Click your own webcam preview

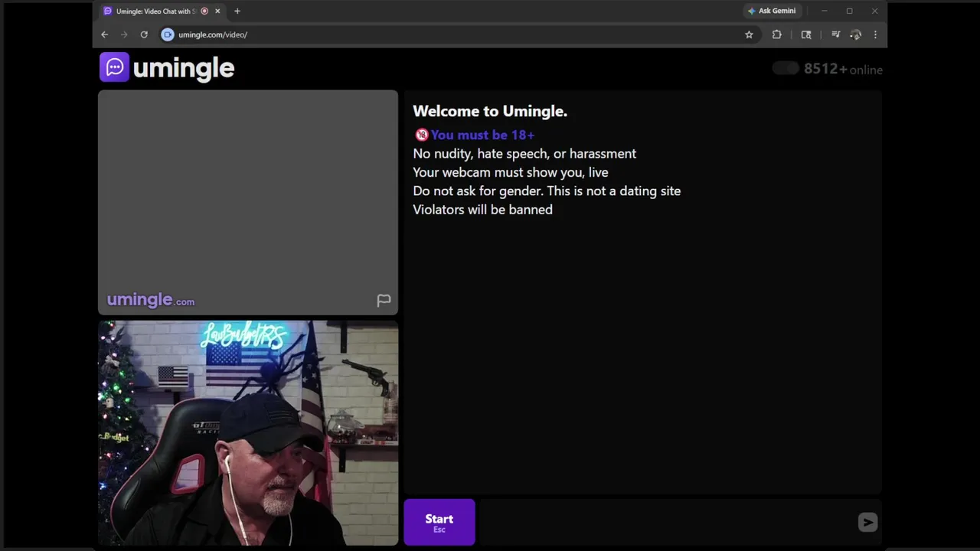(x=248, y=433)
